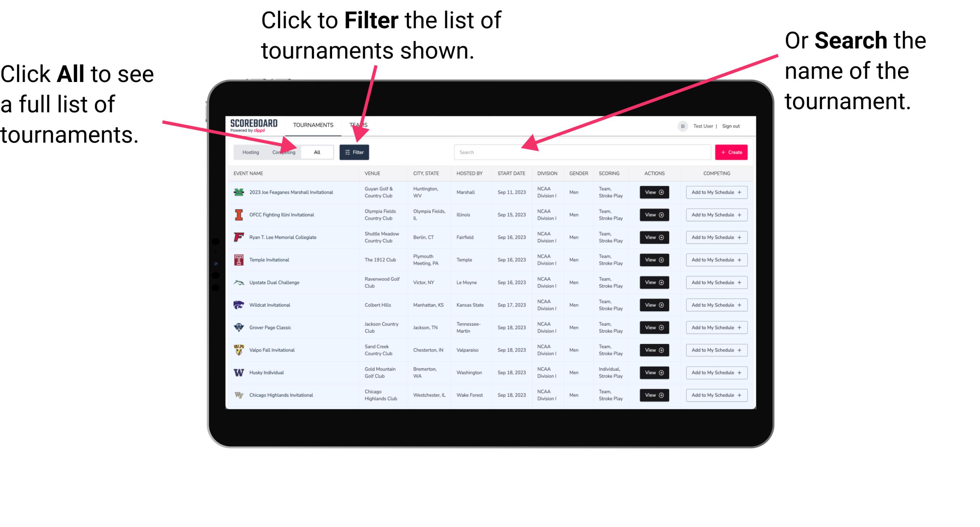Viewport: 980px width, 527px height.
Task: Open the TOURNAMENTS navigation tab
Action: point(313,125)
